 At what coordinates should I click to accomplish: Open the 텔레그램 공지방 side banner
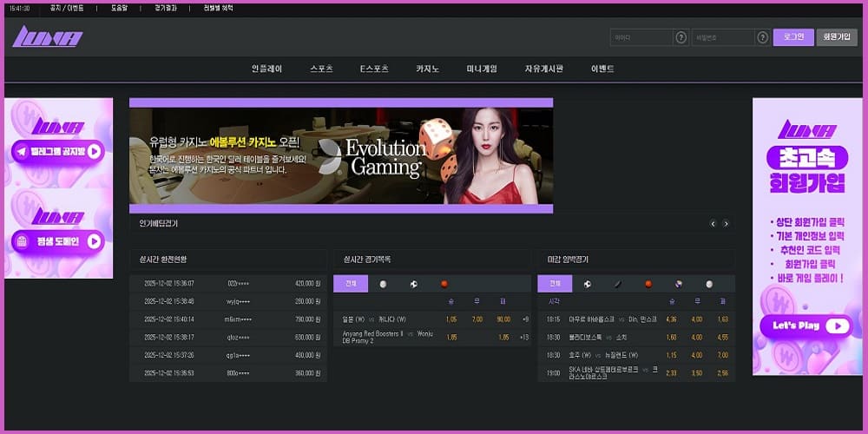click(x=58, y=152)
